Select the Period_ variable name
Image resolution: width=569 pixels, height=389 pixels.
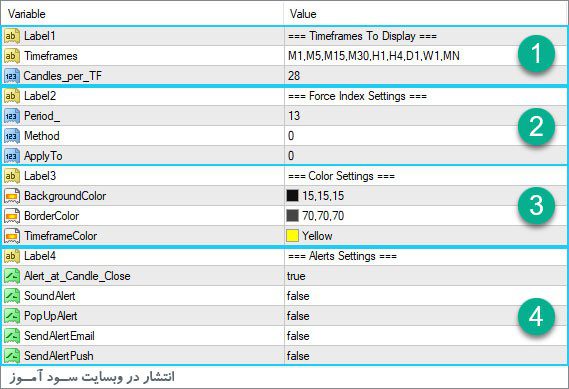[42, 116]
